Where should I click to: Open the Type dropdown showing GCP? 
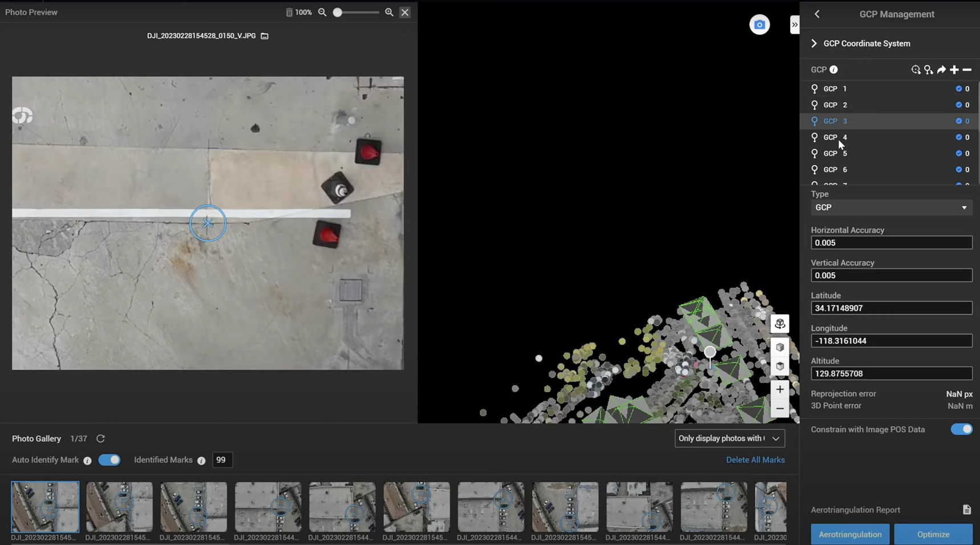coord(892,208)
